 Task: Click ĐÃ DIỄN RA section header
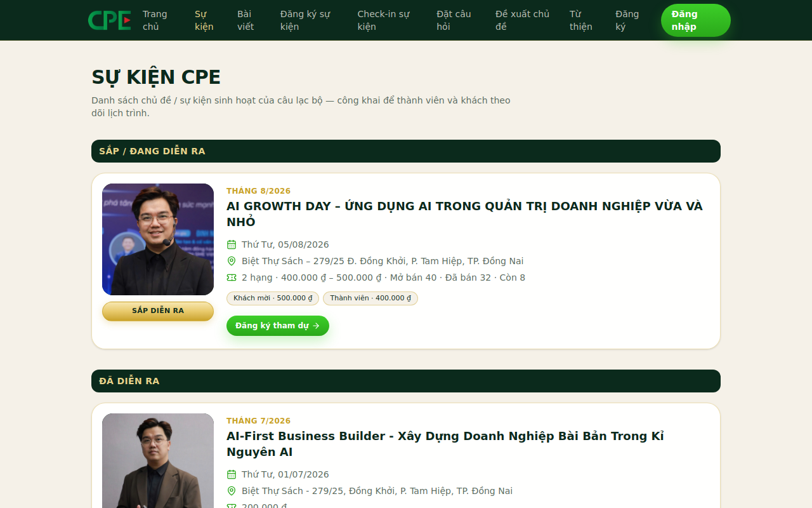point(406,381)
